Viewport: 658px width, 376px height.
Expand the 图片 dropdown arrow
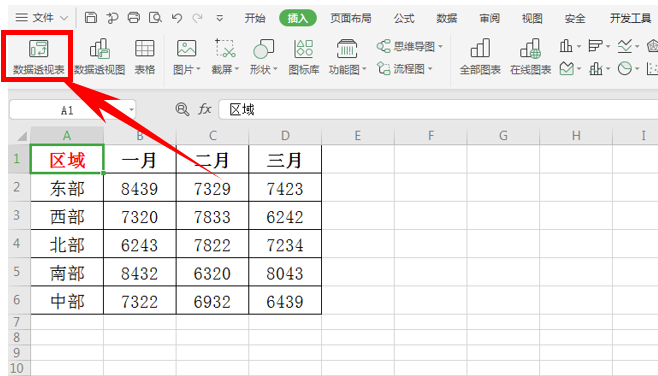198,69
